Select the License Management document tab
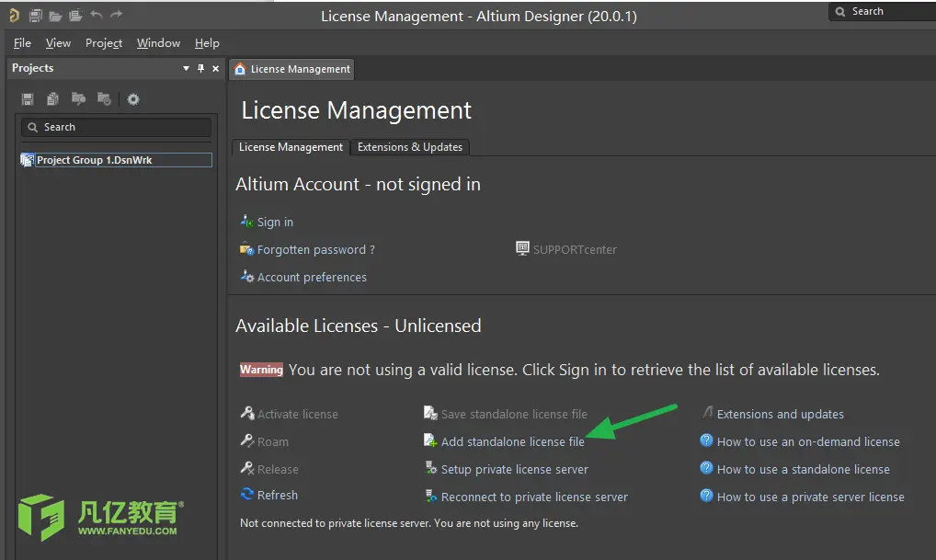Screen dimensions: 936x560 click(x=291, y=69)
